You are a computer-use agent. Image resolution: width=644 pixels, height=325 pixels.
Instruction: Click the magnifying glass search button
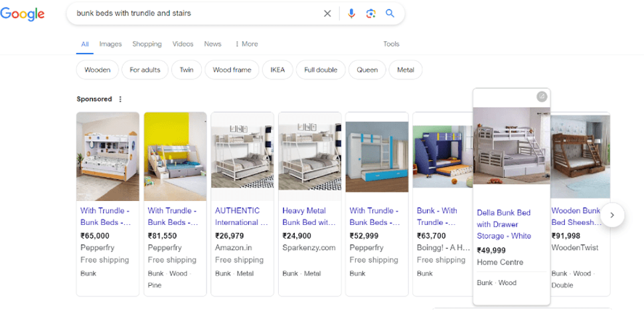click(390, 13)
